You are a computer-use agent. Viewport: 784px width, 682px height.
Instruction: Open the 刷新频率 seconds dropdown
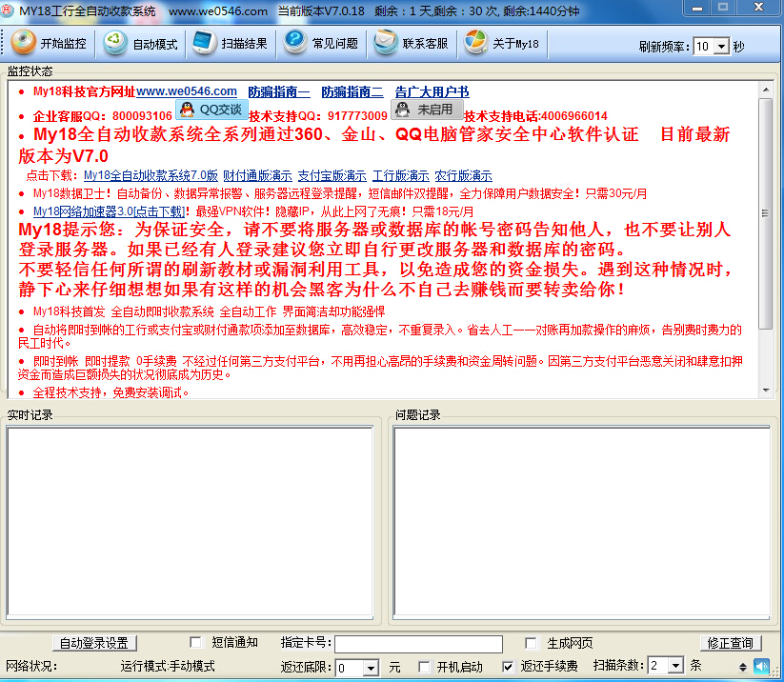[721, 47]
